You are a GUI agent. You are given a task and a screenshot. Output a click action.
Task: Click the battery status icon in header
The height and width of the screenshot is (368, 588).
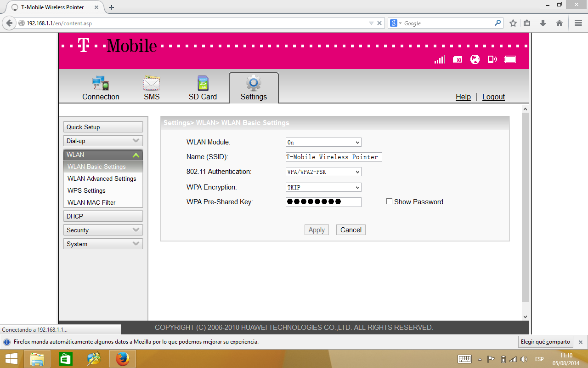tap(510, 59)
